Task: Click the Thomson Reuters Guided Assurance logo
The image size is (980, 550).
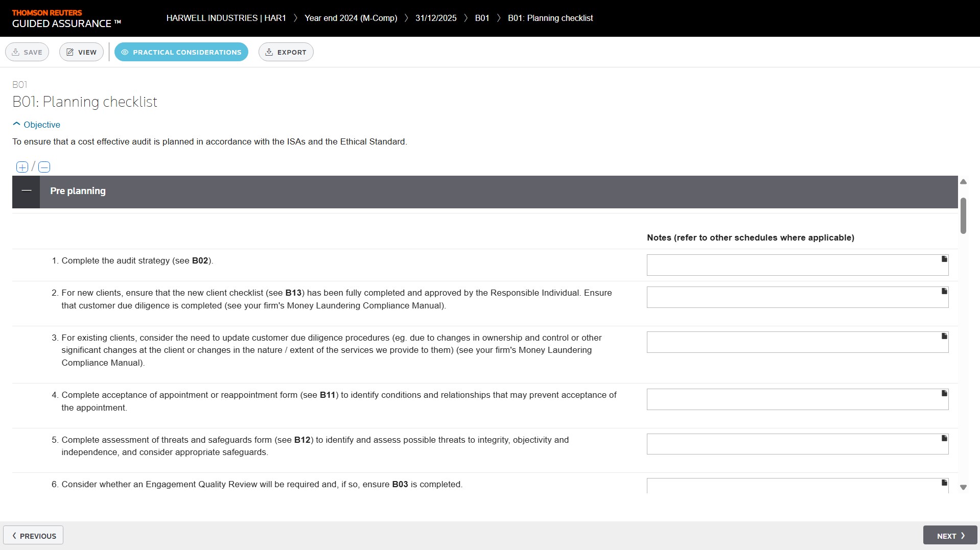Action: (x=66, y=18)
